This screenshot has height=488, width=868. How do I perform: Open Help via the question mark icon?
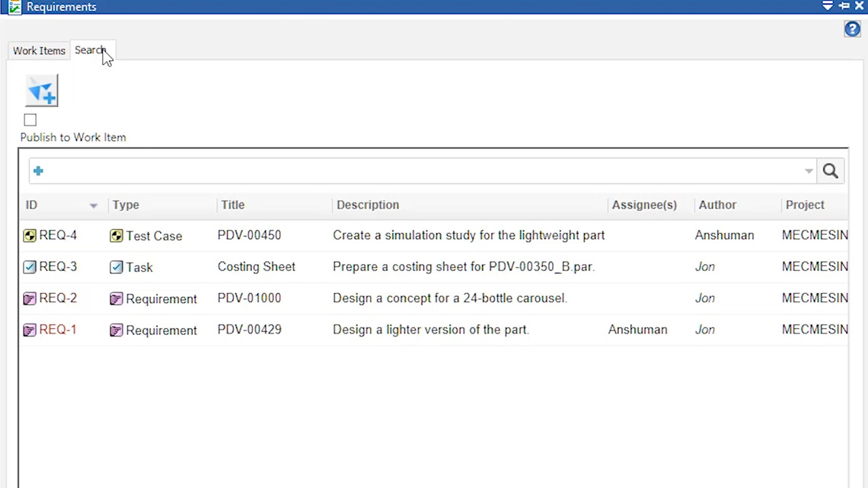click(x=851, y=29)
